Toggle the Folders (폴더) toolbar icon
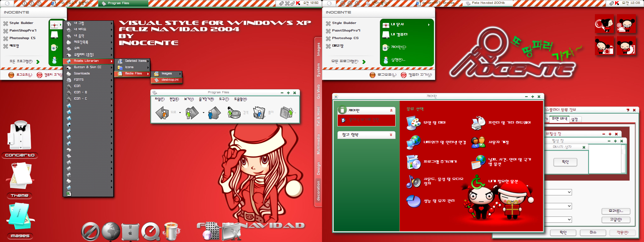 pyautogui.click(x=259, y=112)
